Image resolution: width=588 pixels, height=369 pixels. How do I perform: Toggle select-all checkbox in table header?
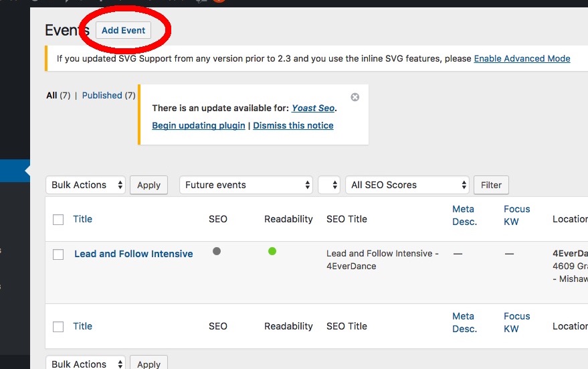click(x=58, y=219)
